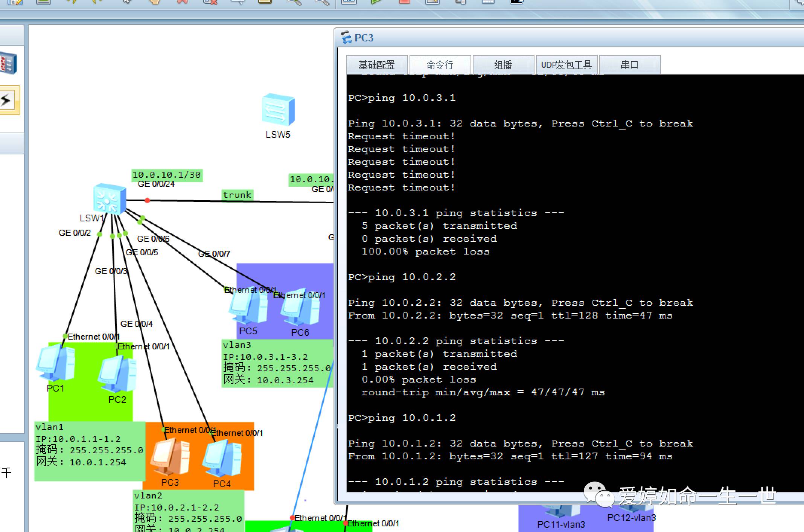Click the vlan1 info text box

89,450
